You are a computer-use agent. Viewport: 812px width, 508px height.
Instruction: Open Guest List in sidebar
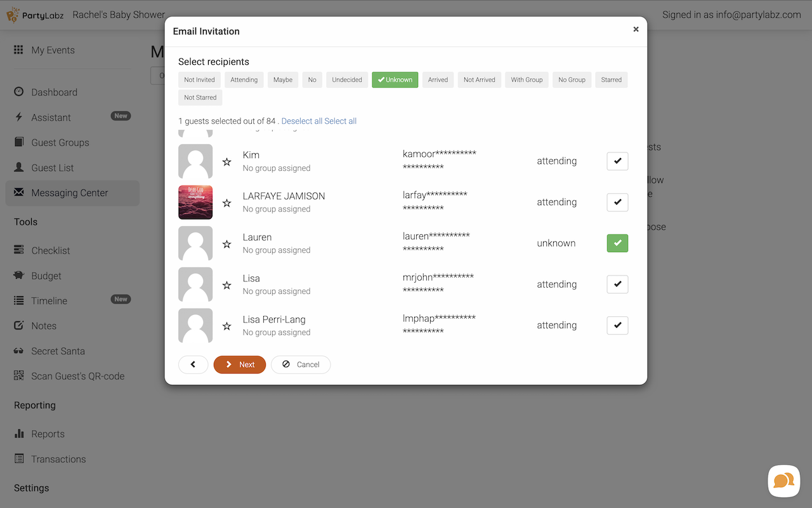coord(53,168)
